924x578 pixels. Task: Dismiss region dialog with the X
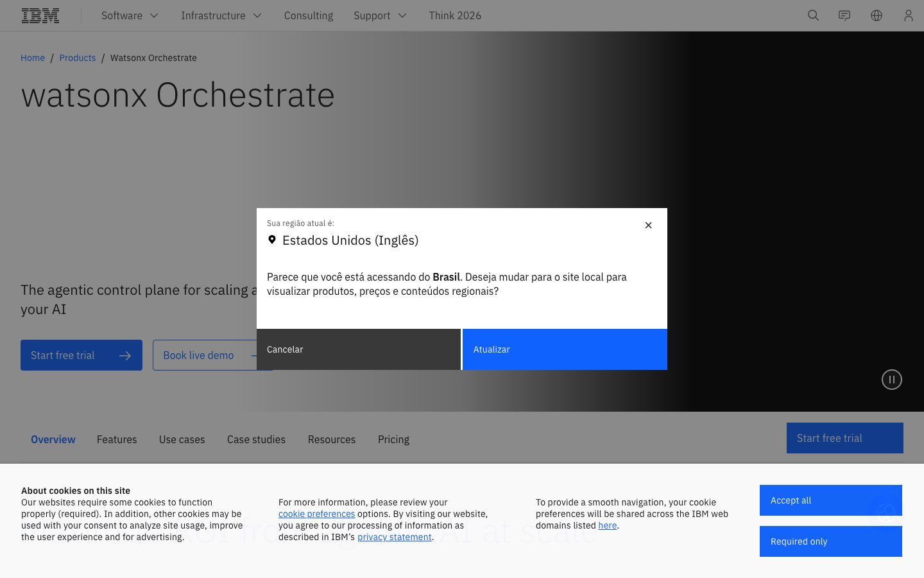(648, 225)
